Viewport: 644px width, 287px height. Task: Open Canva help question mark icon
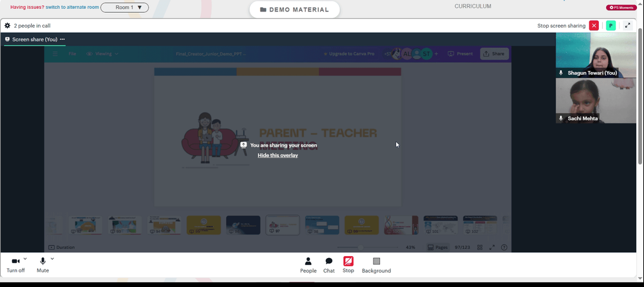click(504, 248)
